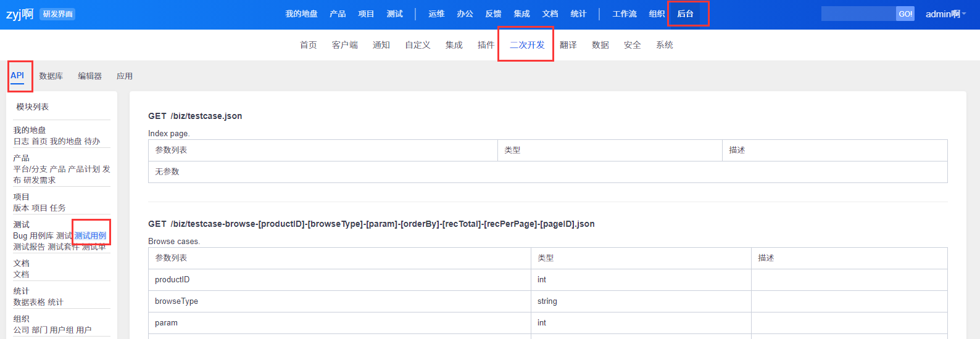Viewport: 980px width, 339px height.
Task: Open 文档 in the top navigation bar
Action: coord(550,14)
